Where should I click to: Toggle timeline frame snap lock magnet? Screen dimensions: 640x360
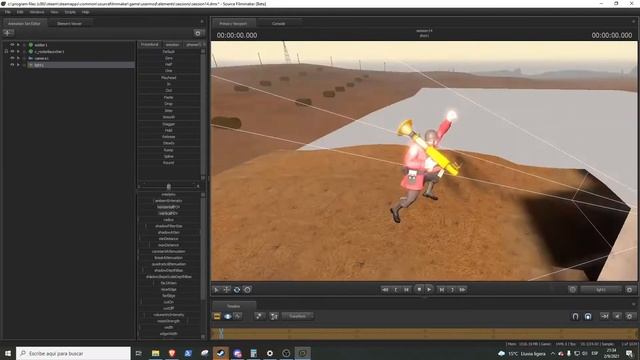coord(588,316)
